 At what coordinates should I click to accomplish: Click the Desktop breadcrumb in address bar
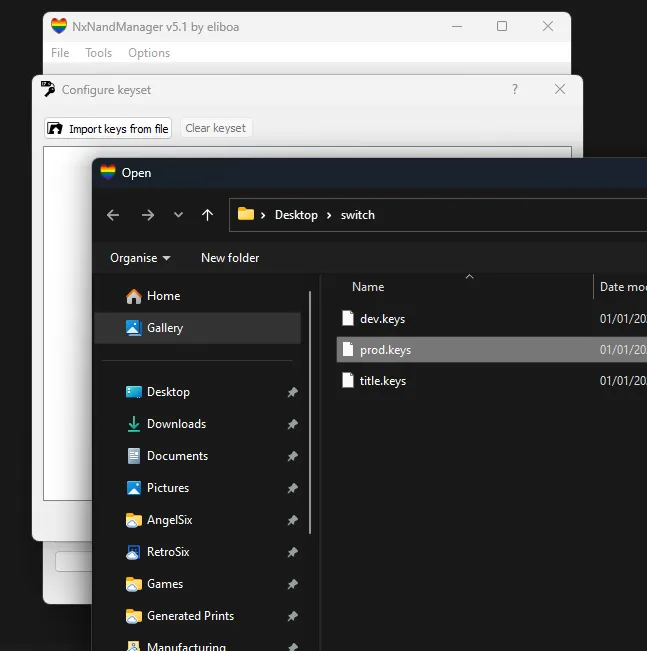(x=296, y=215)
